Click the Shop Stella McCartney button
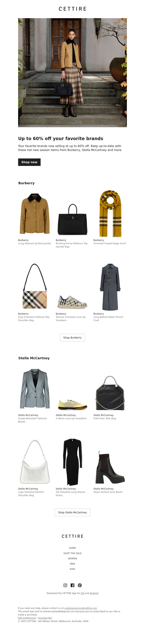Image resolution: width=145 pixels, height=644 pixels. point(72,512)
